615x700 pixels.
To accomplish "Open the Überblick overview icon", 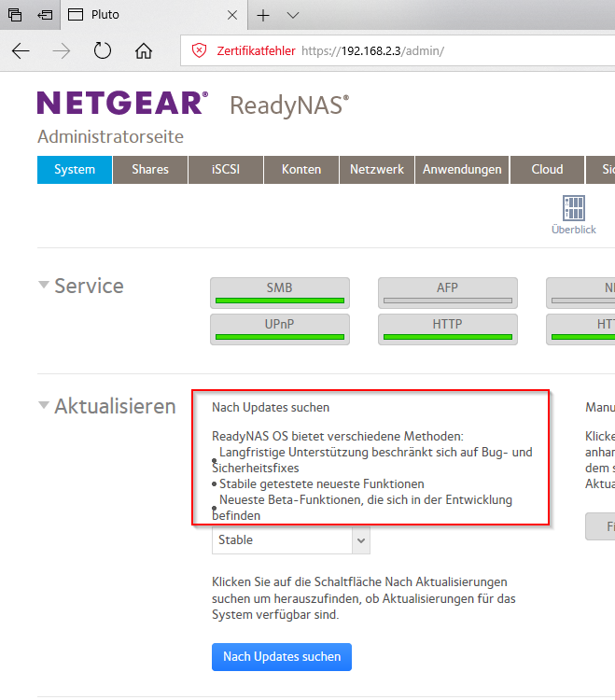I will coord(574,215).
